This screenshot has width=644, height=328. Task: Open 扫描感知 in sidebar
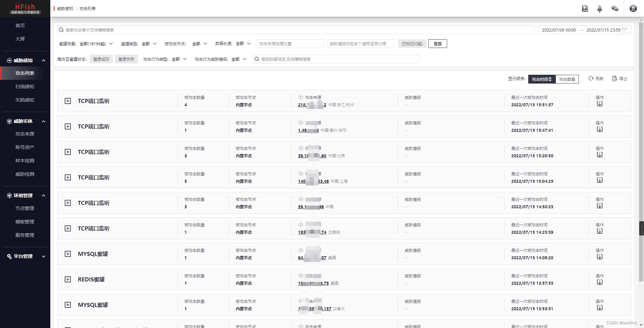(25, 87)
